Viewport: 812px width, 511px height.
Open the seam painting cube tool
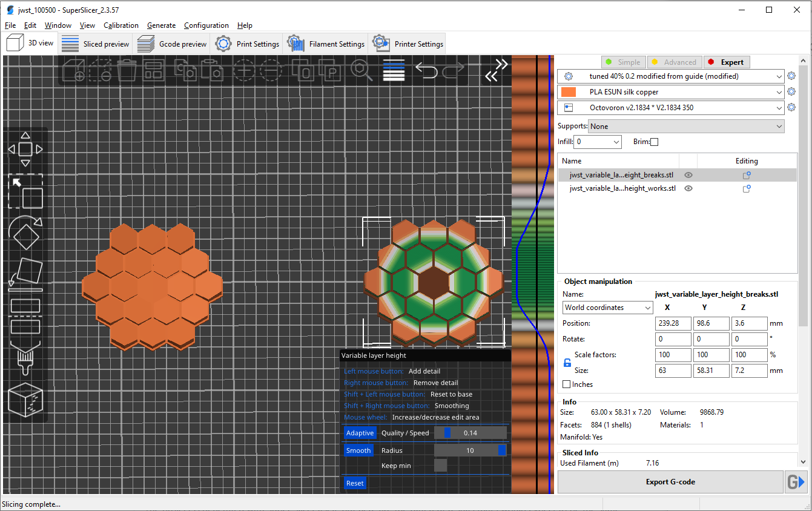[x=25, y=400]
